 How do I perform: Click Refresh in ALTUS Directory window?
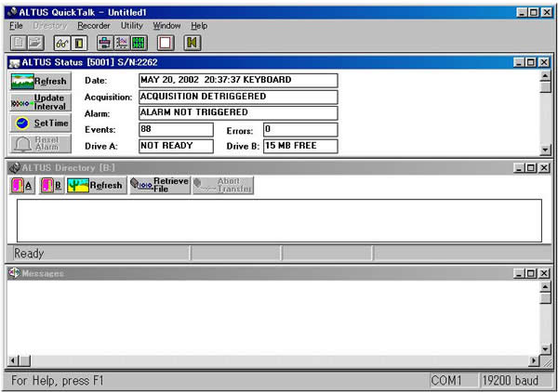pyautogui.click(x=96, y=185)
